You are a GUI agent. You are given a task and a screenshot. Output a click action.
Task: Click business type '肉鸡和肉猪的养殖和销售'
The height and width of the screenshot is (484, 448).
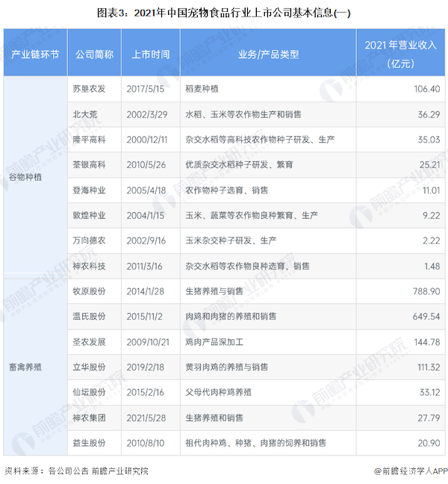point(231,317)
